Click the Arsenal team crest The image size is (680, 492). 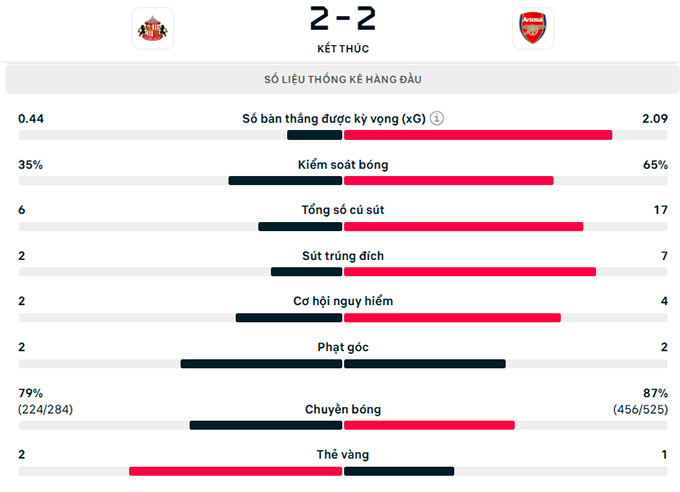(532, 29)
